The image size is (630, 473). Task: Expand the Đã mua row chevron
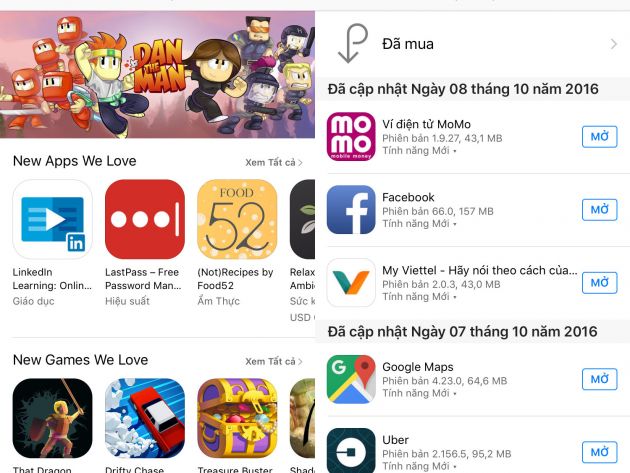(614, 44)
